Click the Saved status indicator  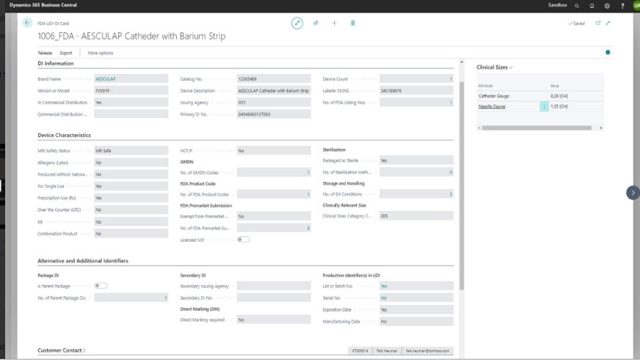tap(577, 24)
